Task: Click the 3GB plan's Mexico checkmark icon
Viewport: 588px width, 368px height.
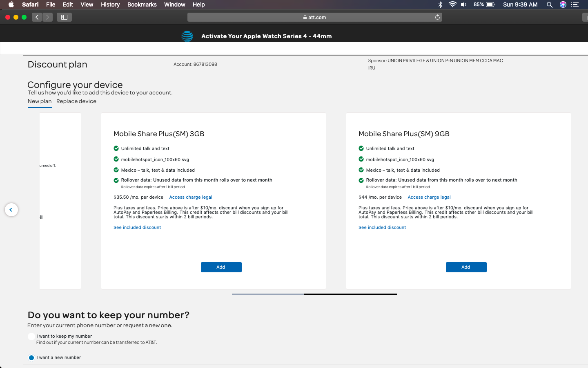Action: coord(116,170)
